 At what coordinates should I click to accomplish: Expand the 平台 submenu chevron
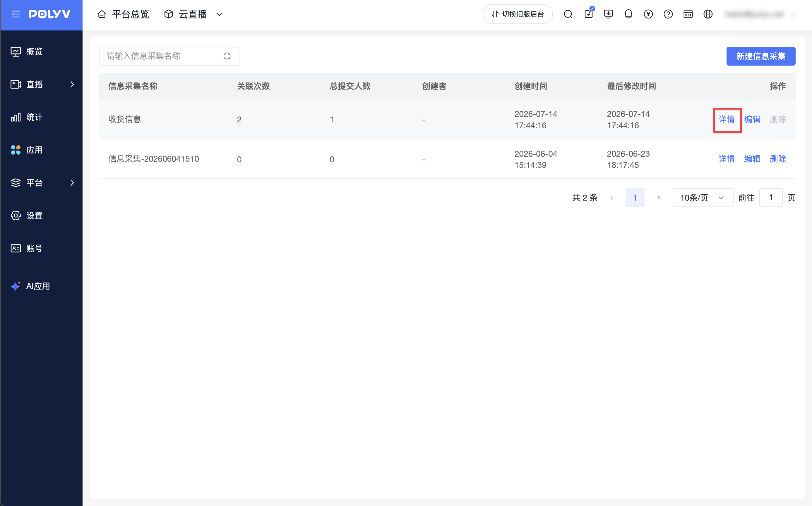[72, 183]
